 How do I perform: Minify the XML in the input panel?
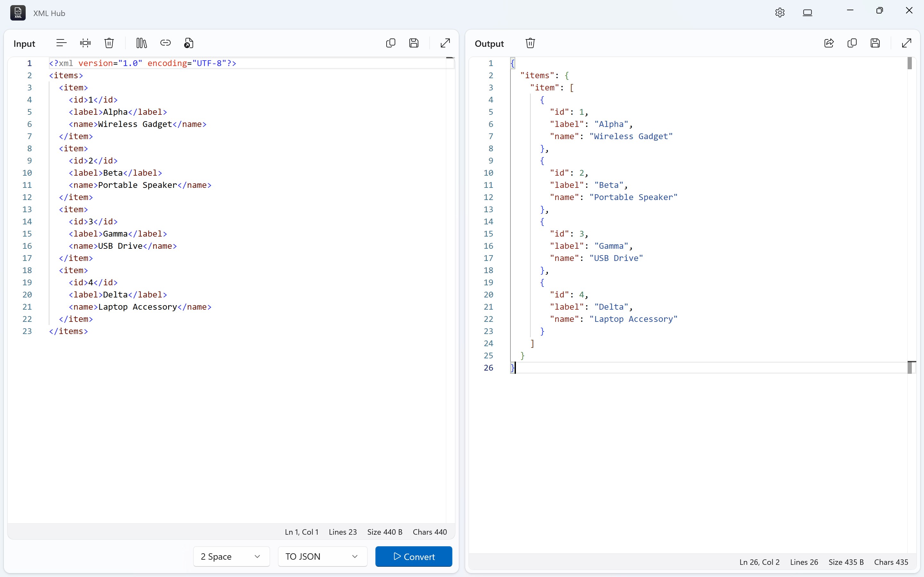click(x=85, y=43)
